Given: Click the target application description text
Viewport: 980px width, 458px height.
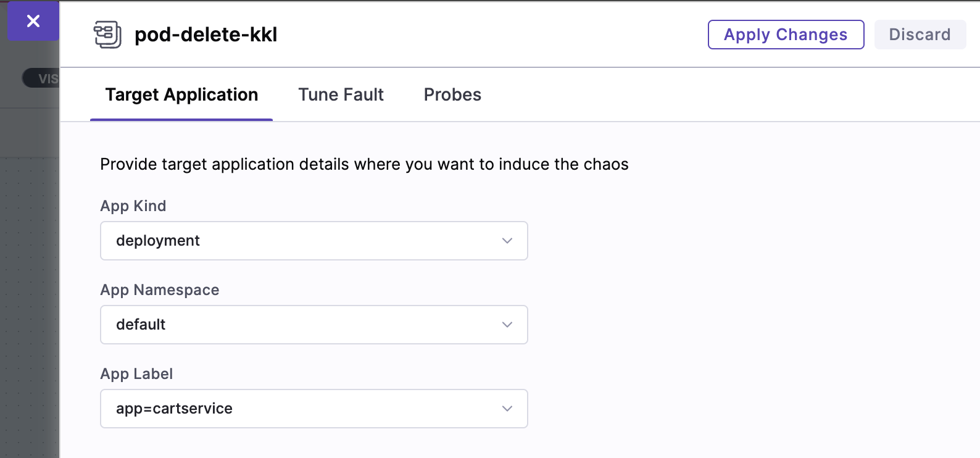Looking at the screenshot, I should coord(364,164).
